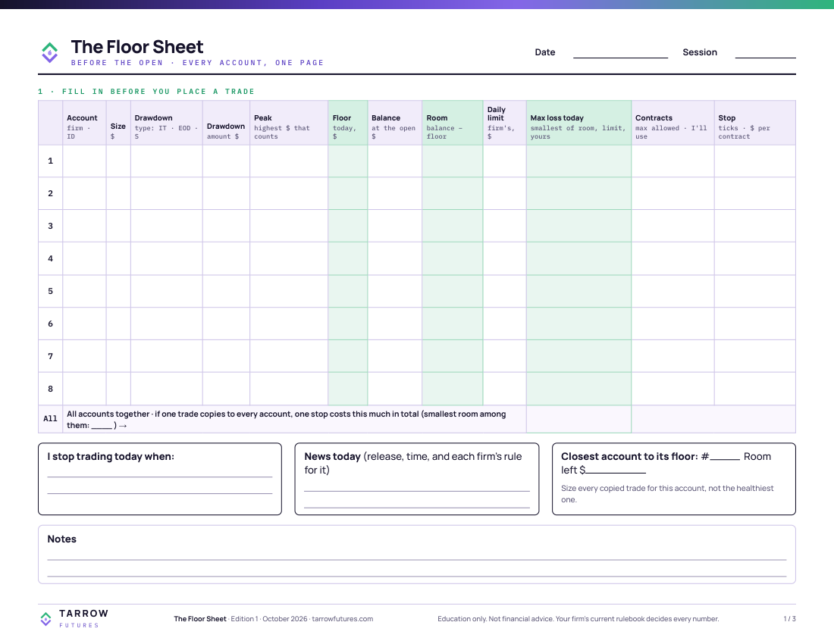Click 'BEFORE THE OPEN · EVERY ACCOUNT, ONE PAGE' subtitle

click(x=197, y=63)
